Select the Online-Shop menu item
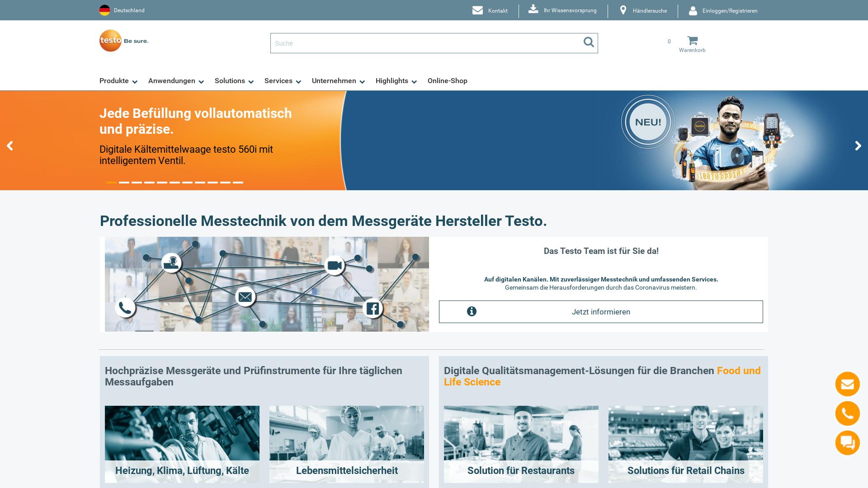 coord(448,81)
